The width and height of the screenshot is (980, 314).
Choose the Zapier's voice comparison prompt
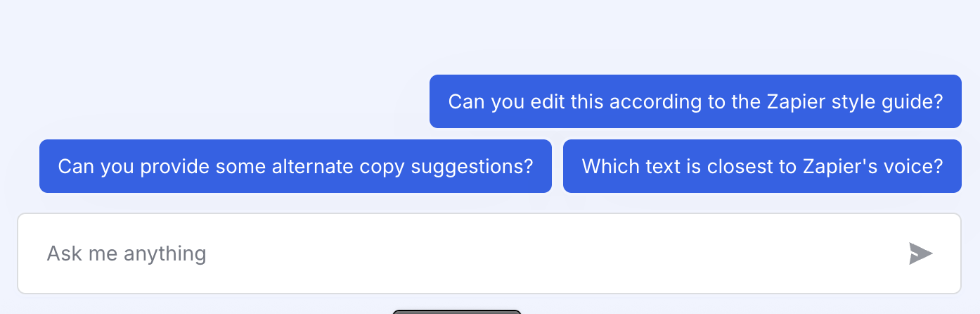(762, 166)
